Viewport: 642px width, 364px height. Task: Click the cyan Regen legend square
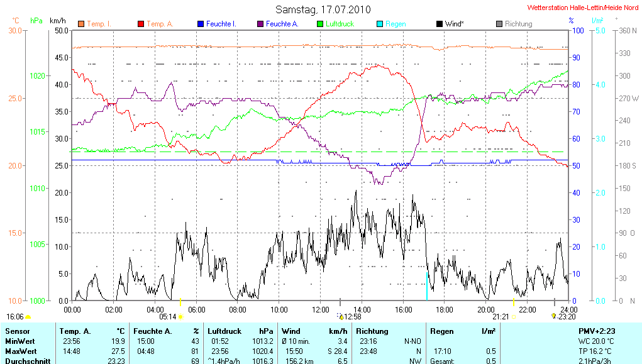click(380, 24)
